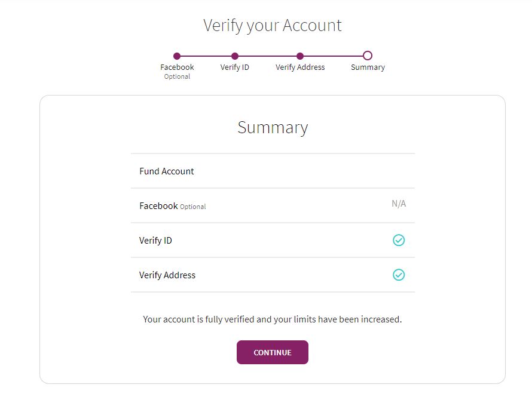Click the progress line between Verify ID and Verify Address

pos(267,56)
